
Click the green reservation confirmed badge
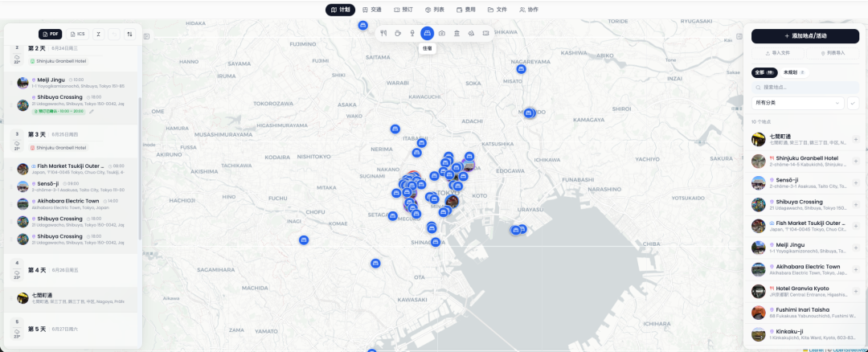pyautogui.click(x=59, y=111)
